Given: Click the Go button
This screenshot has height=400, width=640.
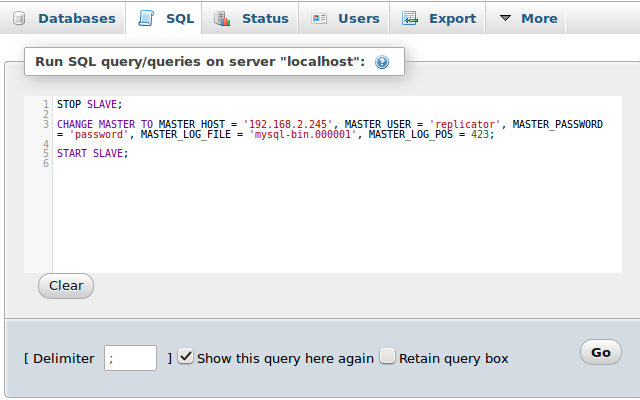Looking at the screenshot, I should click(x=601, y=352).
